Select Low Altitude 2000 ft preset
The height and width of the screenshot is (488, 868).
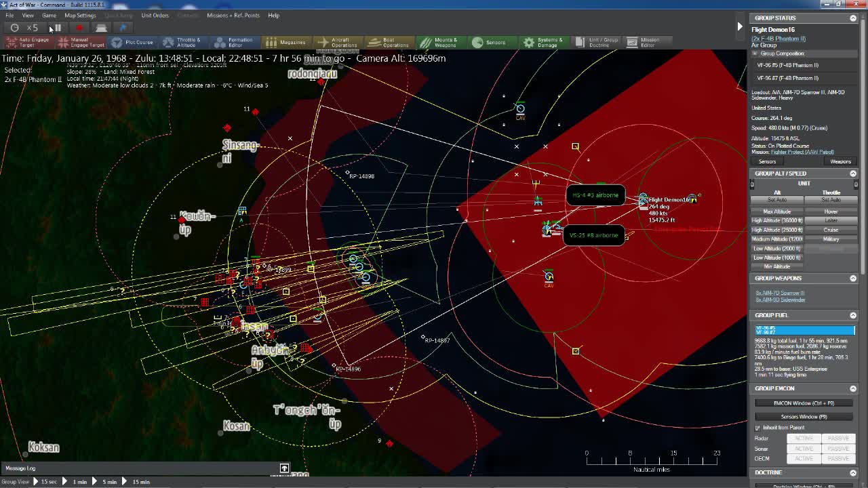[777, 249]
